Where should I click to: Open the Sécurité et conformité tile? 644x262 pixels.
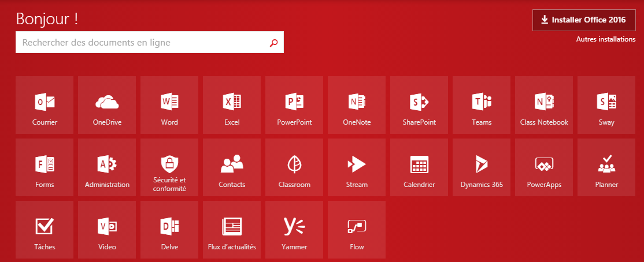point(169,167)
